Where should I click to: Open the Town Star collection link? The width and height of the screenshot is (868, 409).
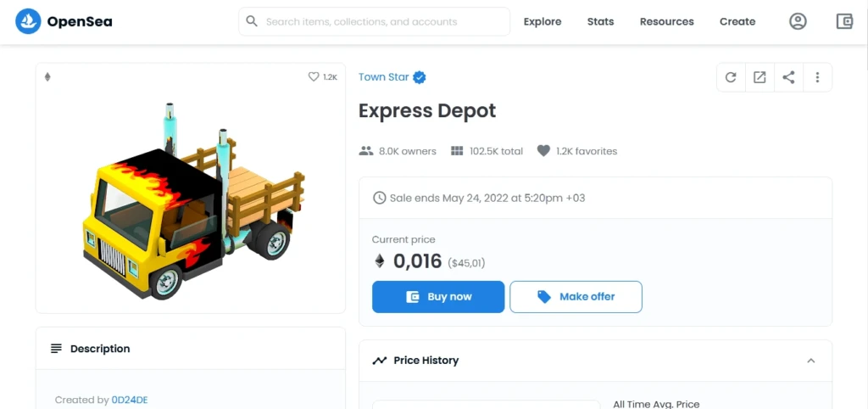point(384,77)
